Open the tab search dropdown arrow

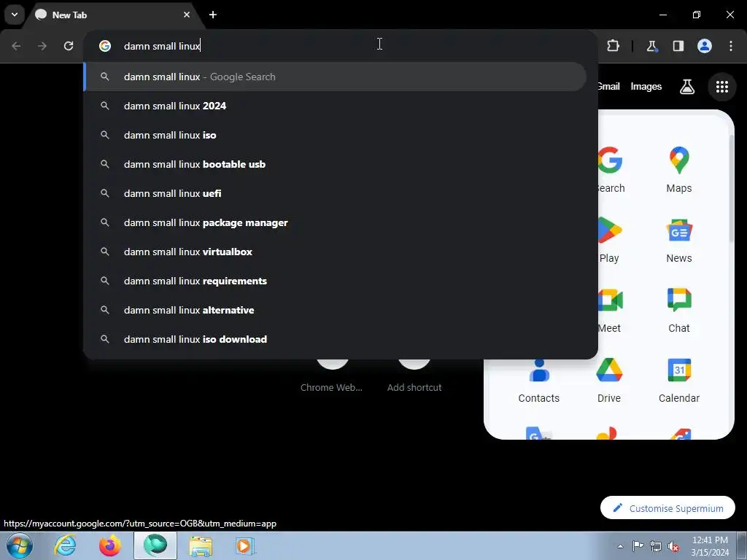[15, 15]
